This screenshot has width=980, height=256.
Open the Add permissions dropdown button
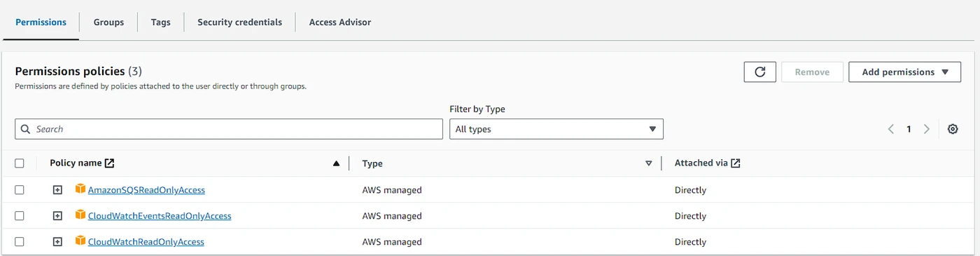(905, 72)
